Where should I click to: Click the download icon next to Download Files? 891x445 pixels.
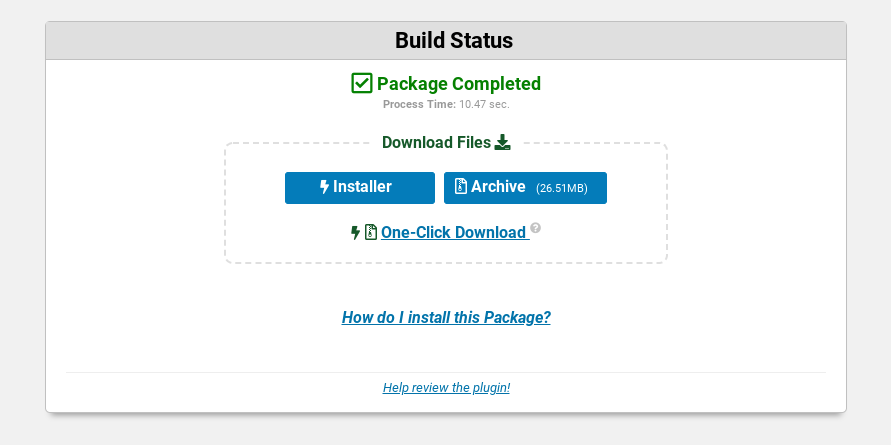[x=502, y=142]
